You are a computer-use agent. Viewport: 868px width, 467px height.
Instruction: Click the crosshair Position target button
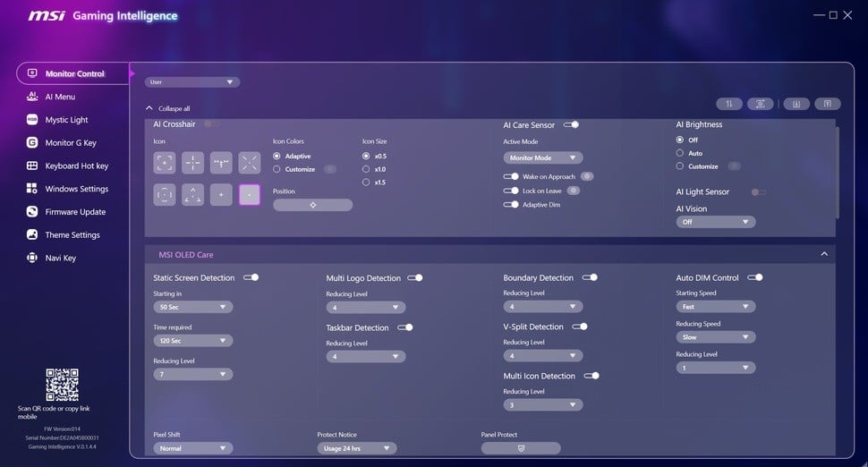click(312, 205)
